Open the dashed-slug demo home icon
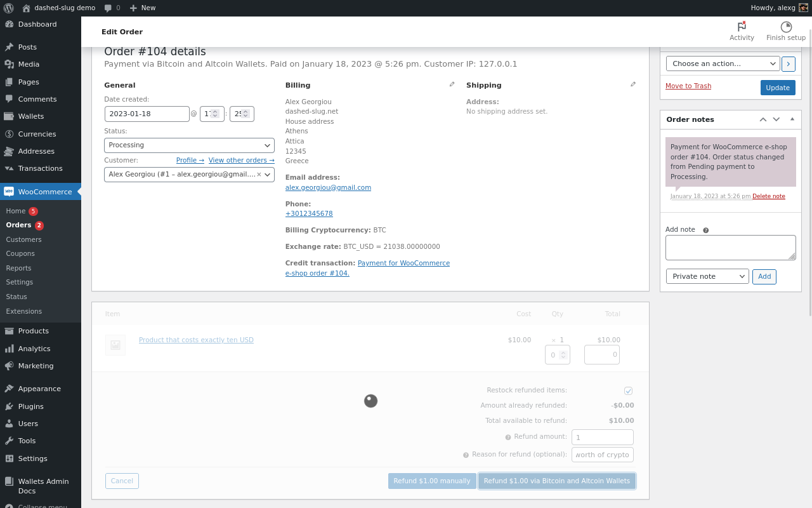The width and height of the screenshot is (812, 508). coord(26,8)
